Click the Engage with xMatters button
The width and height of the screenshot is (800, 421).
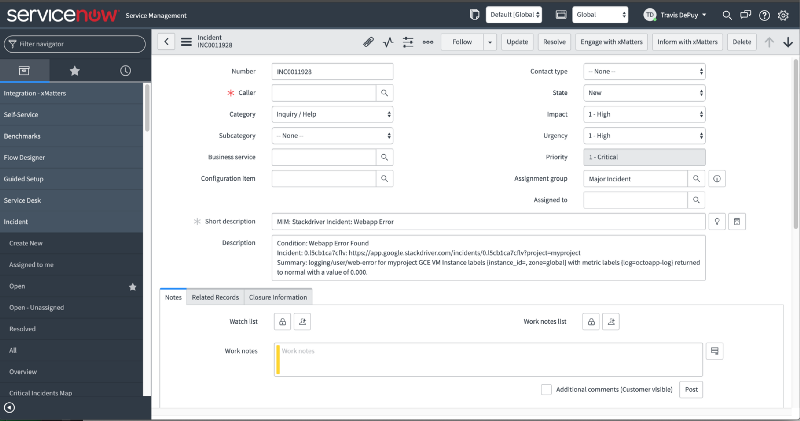[x=610, y=42]
